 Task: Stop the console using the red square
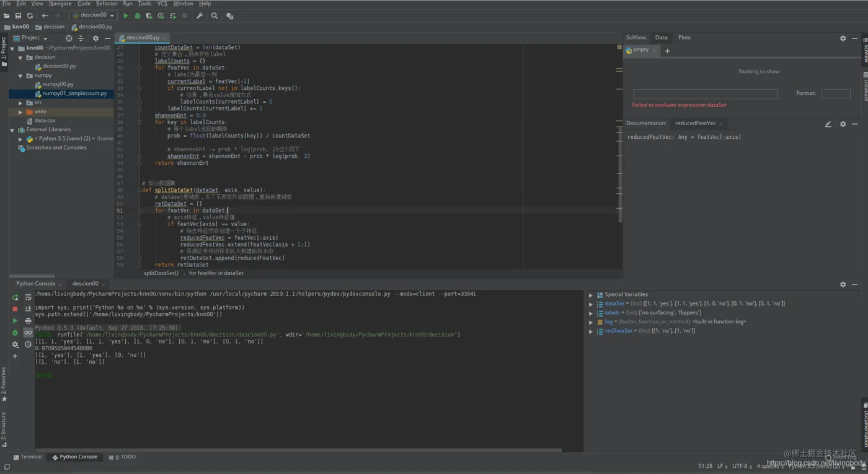[x=15, y=309]
